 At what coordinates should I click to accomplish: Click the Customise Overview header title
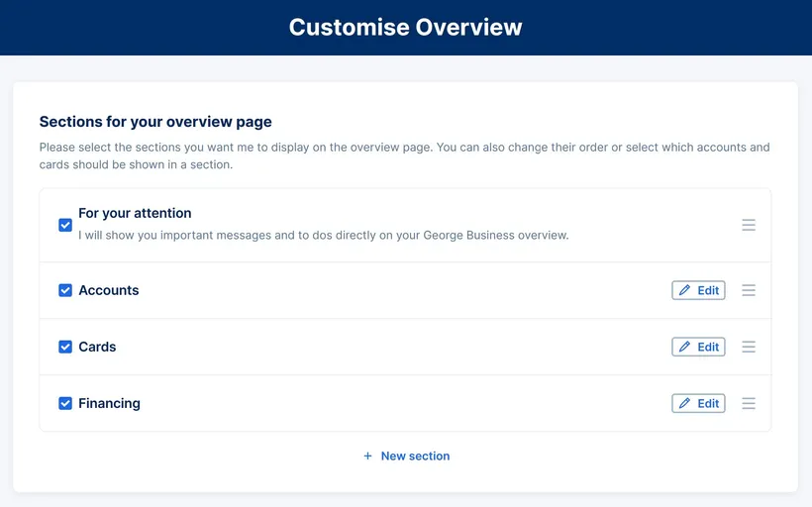coord(405,27)
